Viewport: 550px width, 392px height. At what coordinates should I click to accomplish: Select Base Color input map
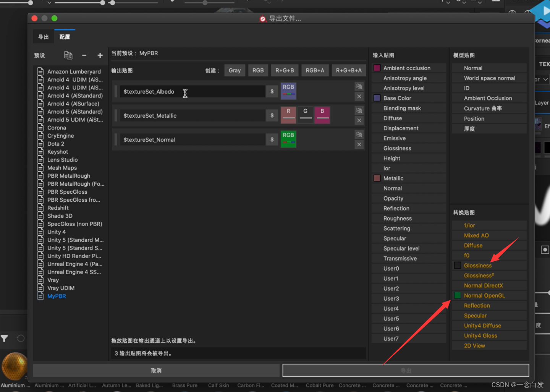[409, 98]
